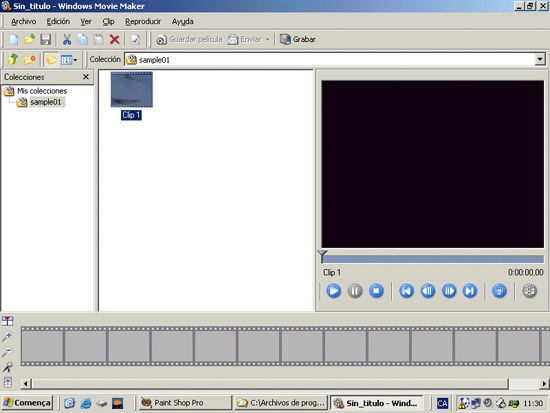Open the Enviar dropdown arrow
Viewport: 550px width, 413px height.
[x=268, y=39]
